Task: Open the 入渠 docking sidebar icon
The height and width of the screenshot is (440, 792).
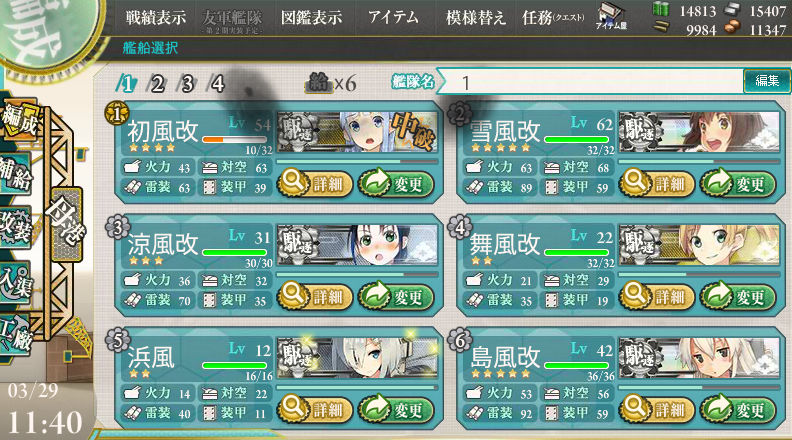Action: pyautogui.click(x=16, y=283)
